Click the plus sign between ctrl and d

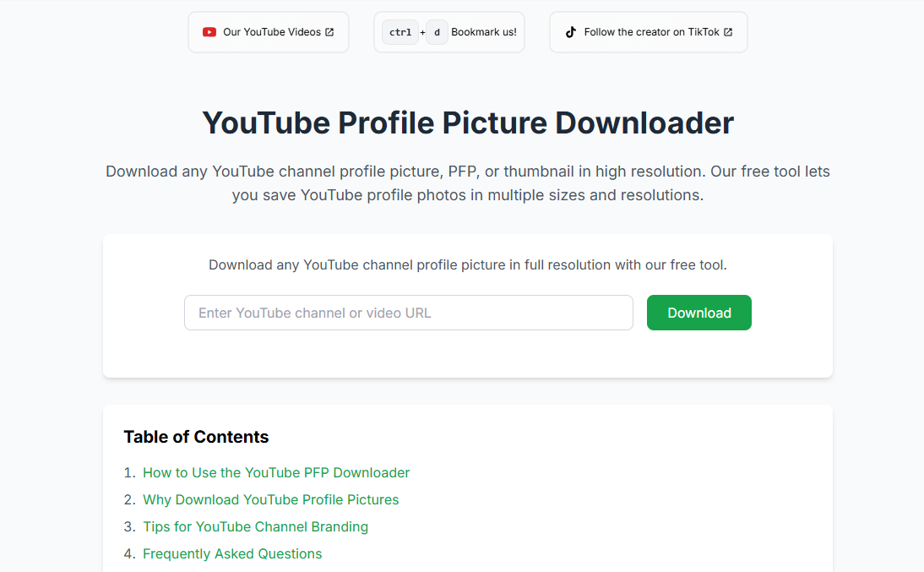click(x=422, y=33)
